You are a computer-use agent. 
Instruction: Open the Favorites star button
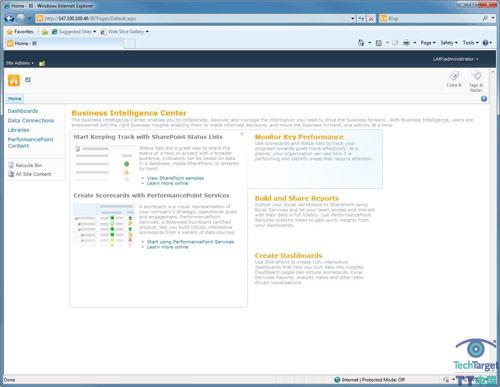pos(20,32)
